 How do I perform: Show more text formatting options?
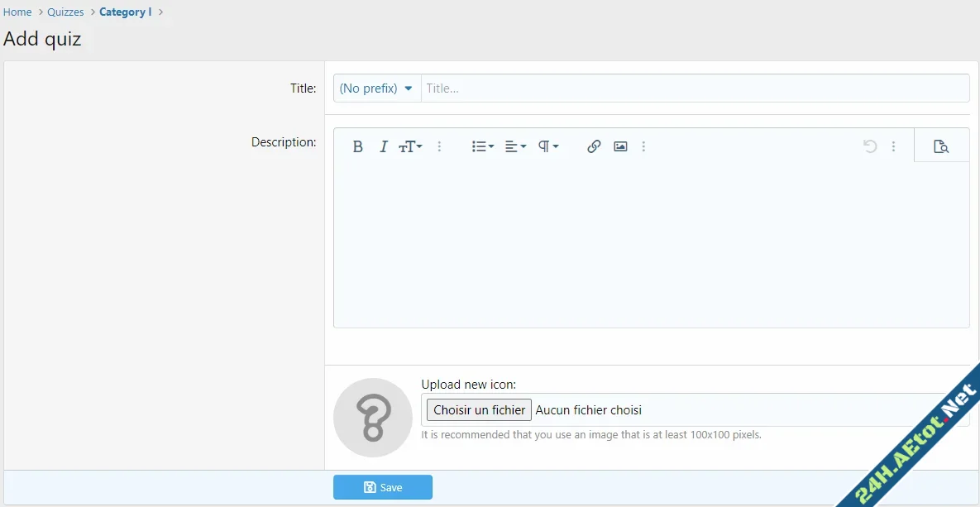click(439, 146)
